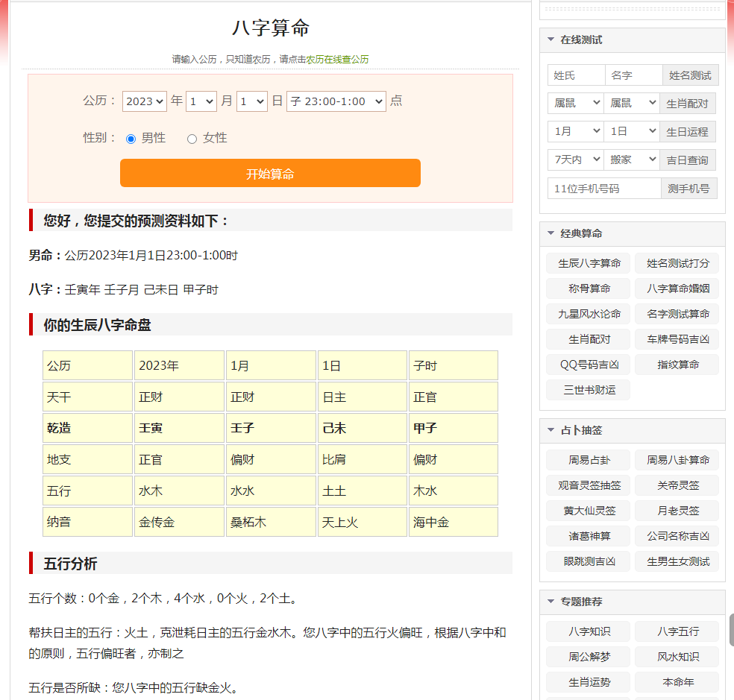734x700 pixels.
Task: Select the 女性 radio button
Action: click(192, 139)
